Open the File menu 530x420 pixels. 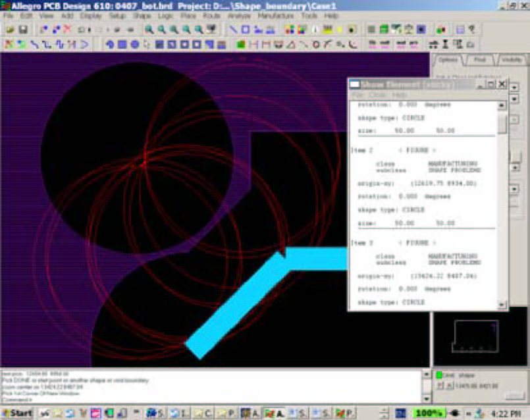coord(8,16)
